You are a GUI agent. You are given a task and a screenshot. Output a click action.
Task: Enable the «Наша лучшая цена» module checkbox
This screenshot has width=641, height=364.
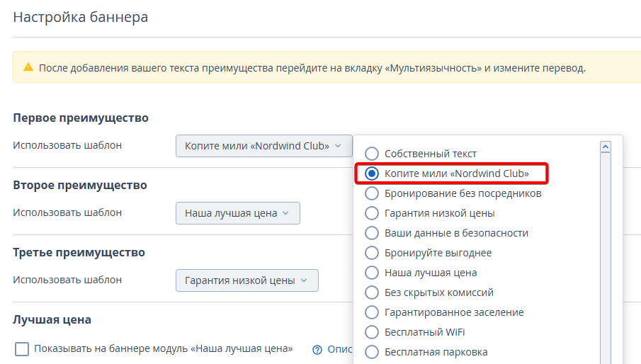tap(22, 349)
